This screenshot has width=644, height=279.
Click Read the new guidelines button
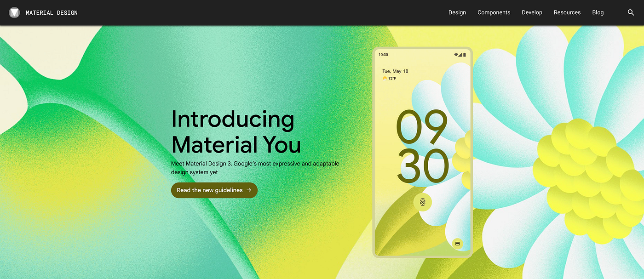(214, 190)
